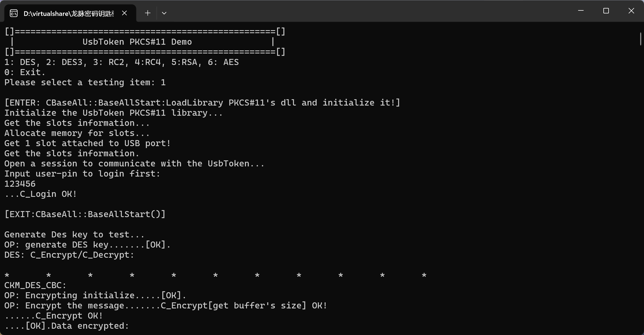
Task: Click the "...C_Login OK!" output line
Action: pos(41,194)
